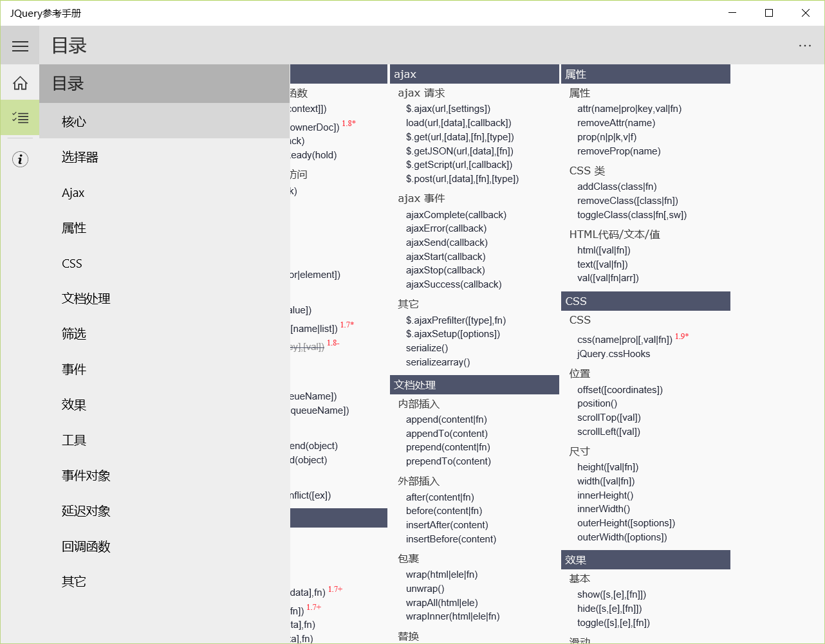
Task: Select 筛选 in the side menu
Action: pos(165,334)
